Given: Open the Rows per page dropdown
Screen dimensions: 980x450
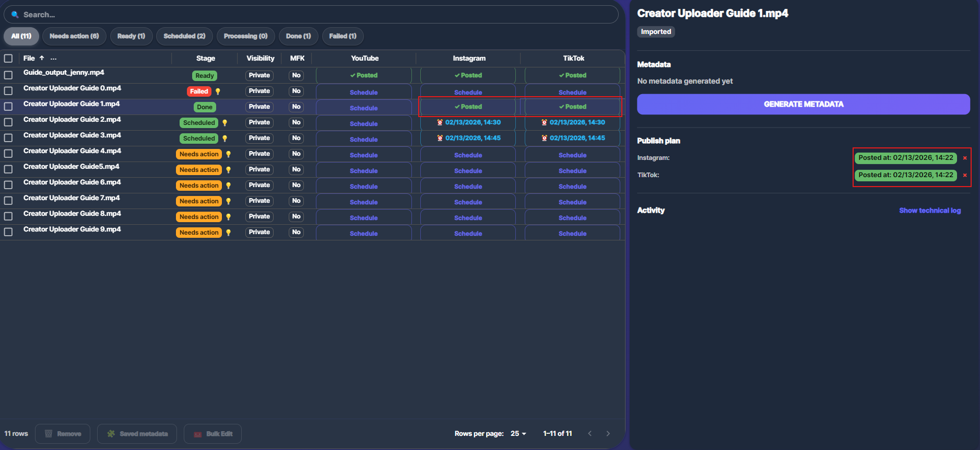Looking at the screenshot, I should click(518, 433).
